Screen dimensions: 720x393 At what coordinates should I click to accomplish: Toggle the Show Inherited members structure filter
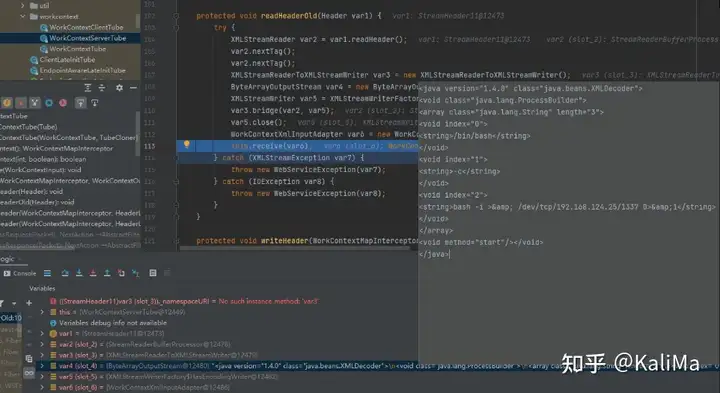pyautogui.click(x=80, y=103)
